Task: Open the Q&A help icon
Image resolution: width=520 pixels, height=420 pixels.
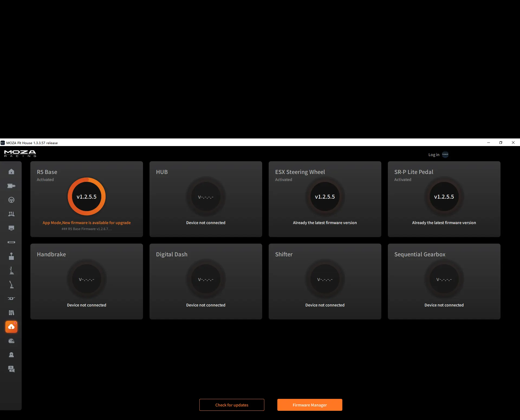Action: (11, 369)
